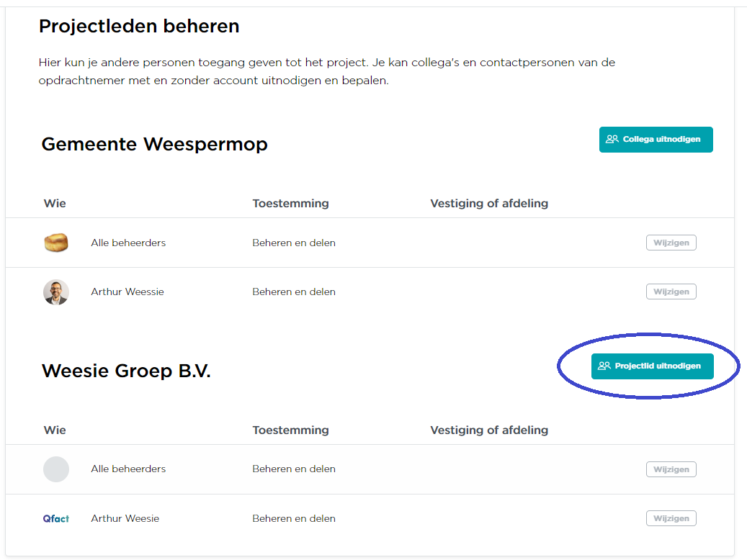This screenshot has height=560, width=747.
Task: Invite a colleague with Collega uitnodigen
Action: [x=656, y=140]
